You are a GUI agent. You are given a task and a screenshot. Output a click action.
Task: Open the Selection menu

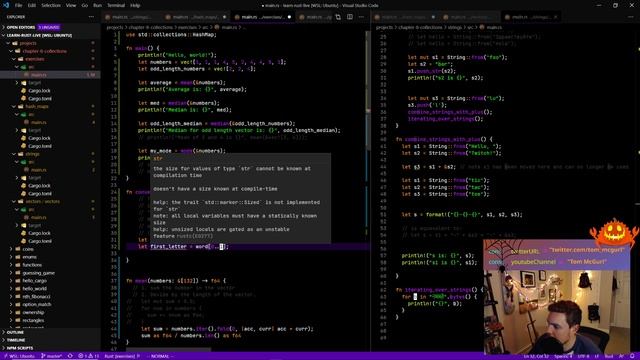(51, 6)
